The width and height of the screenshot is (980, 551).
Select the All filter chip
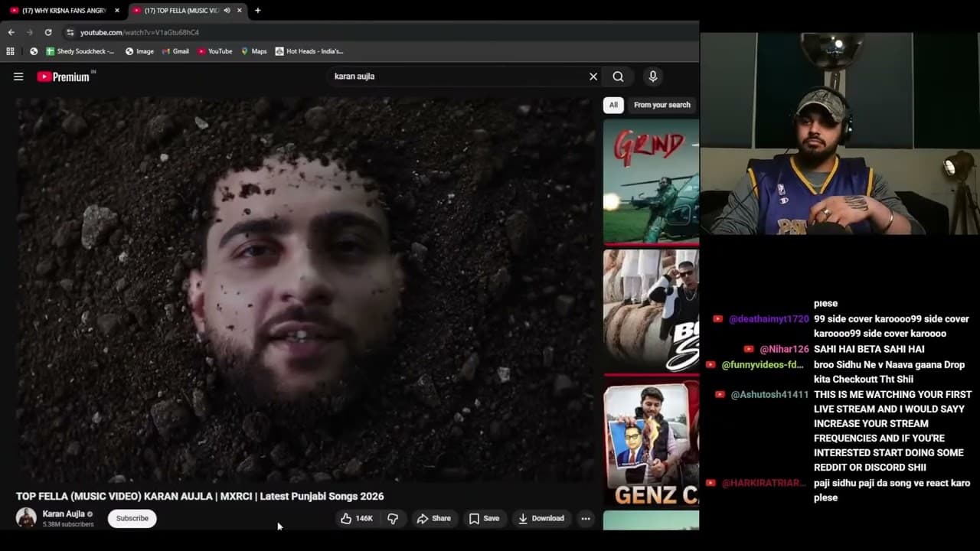pos(613,105)
